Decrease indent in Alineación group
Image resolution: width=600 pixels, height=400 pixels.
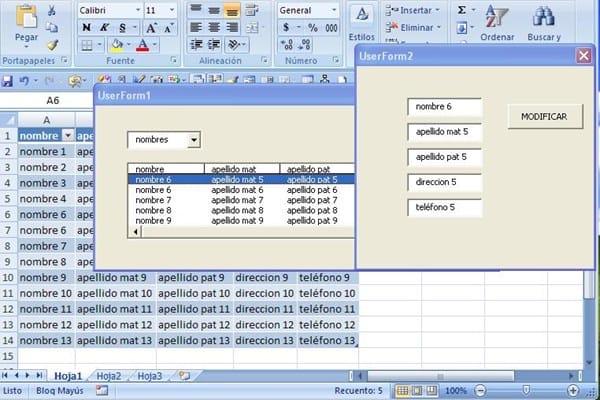196,45
